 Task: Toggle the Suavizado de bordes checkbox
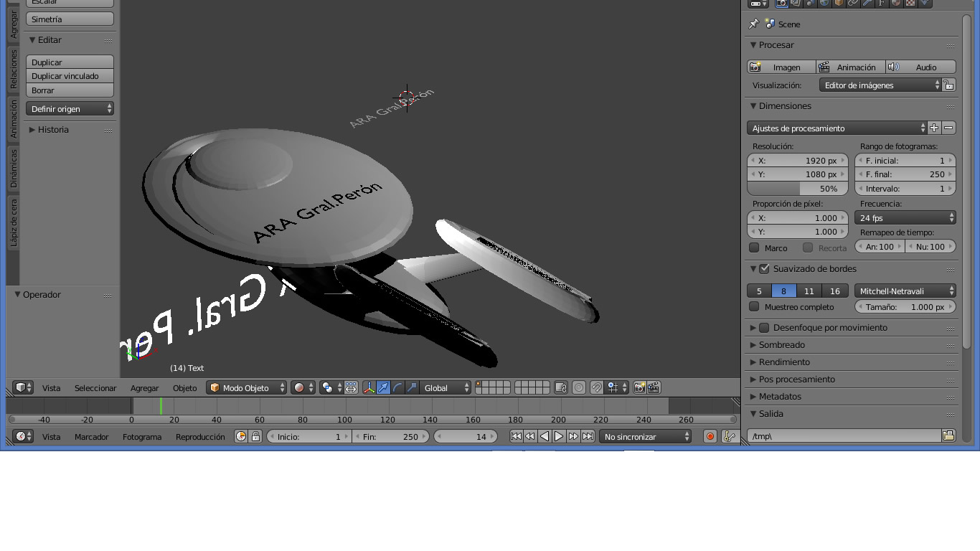click(x=764, y=269)
